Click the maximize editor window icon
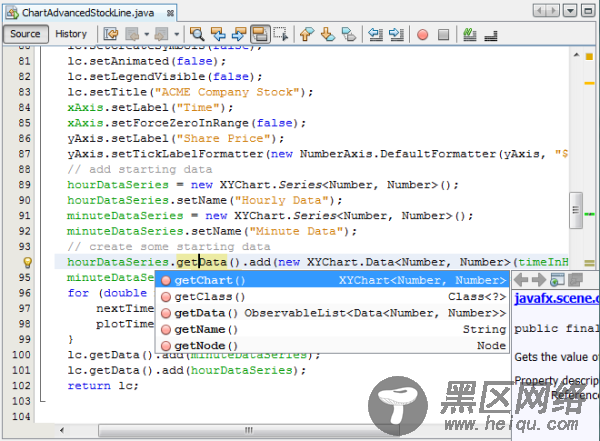 (588, 10)
